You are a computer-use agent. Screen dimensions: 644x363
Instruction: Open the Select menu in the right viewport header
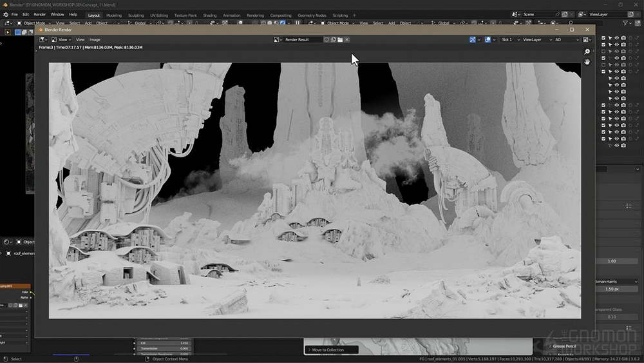(x=378, y=23)
